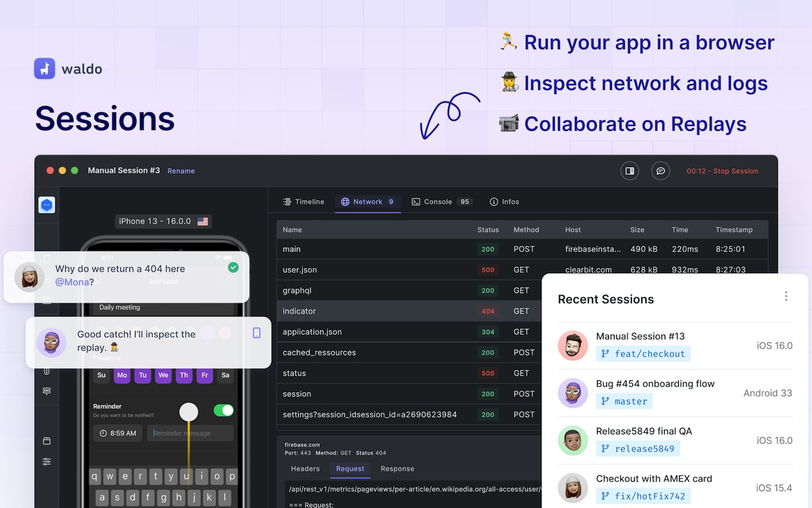The height and width of the screenshot is (508, 812).
Task: Open Recent Sessions three-dot menu
Action: 786,296
